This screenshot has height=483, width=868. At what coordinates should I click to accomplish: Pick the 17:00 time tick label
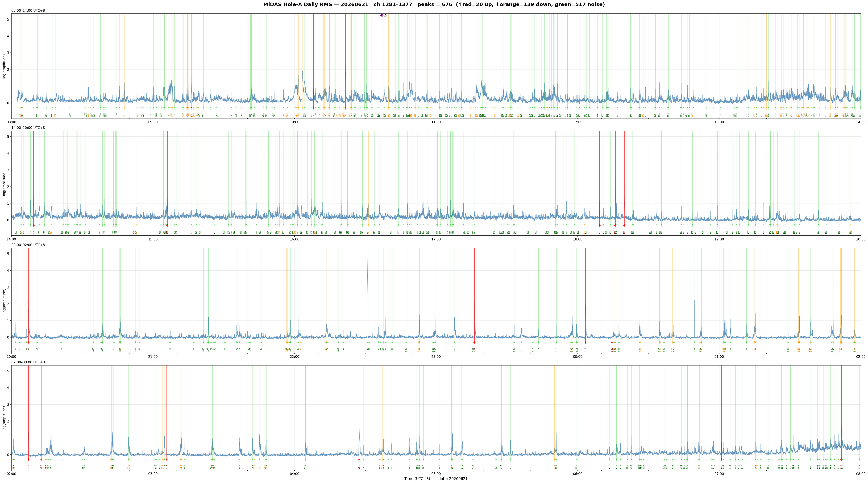[x=436, y=239]
